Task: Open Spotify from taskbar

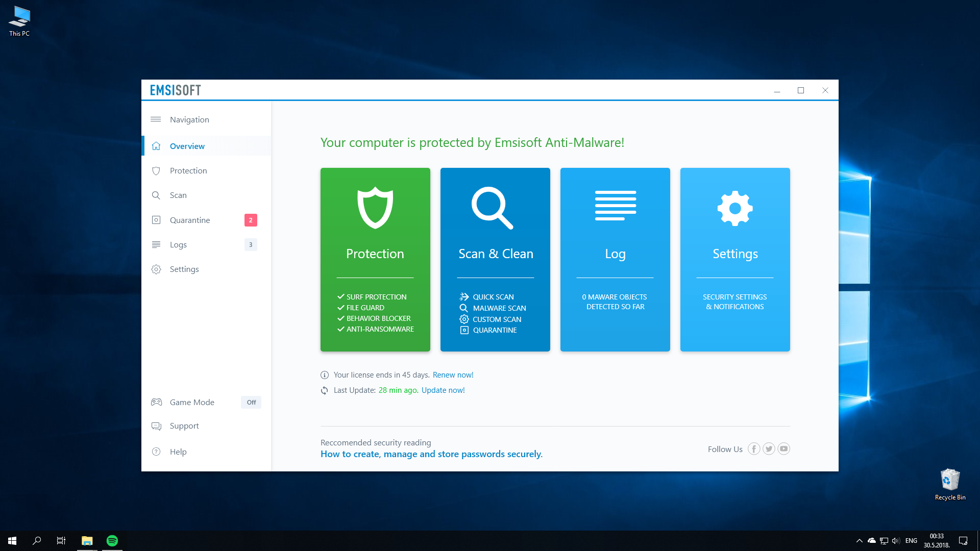Action: point(112,541)
